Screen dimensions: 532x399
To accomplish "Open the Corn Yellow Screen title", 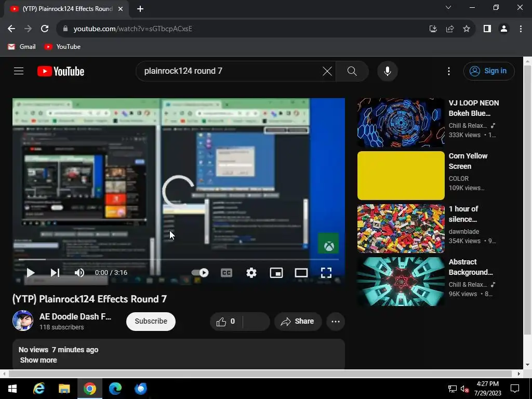I will [468, 161].
